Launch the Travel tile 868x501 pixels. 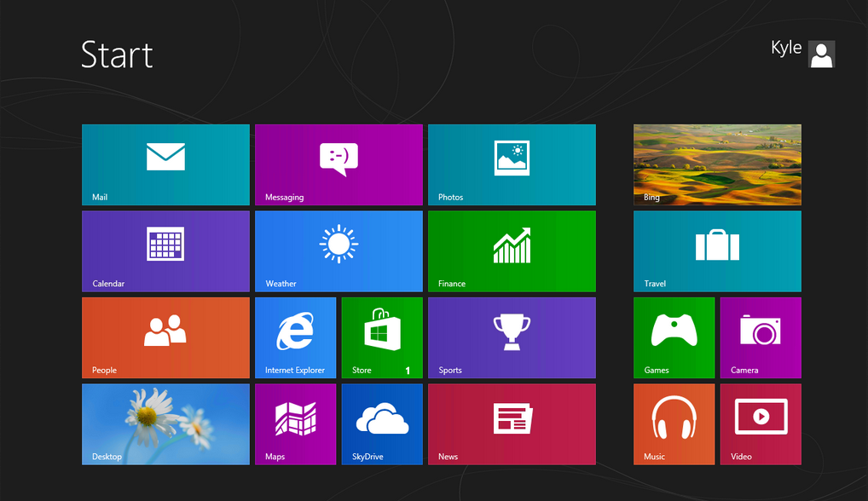[717, 251]
